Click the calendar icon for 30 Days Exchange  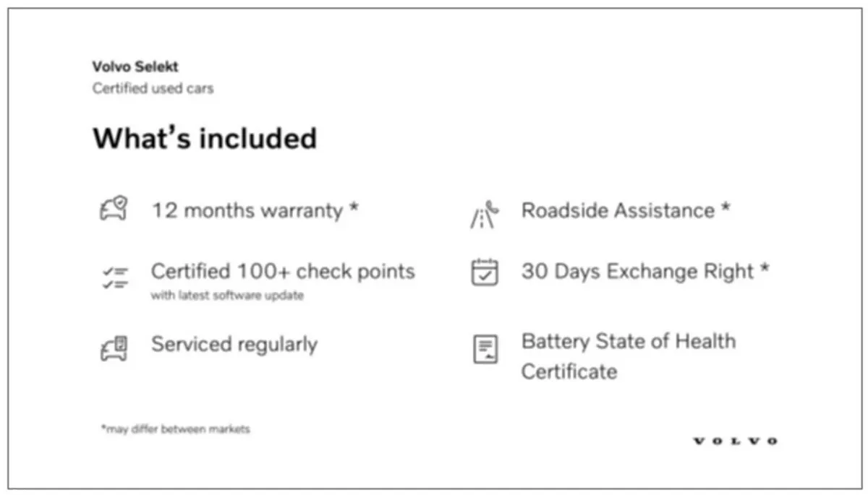pyautogui.click(x=485, y=272)
